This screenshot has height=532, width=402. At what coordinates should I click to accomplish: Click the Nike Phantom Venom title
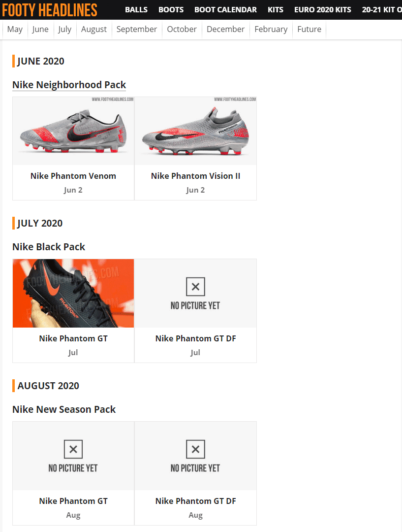[x=73, y=176]
